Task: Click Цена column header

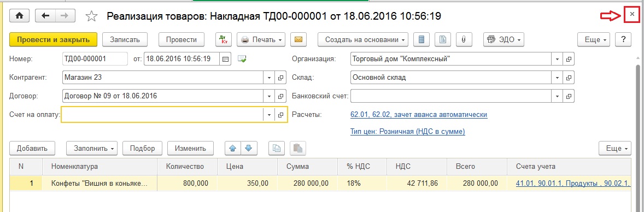Action: 247,167
